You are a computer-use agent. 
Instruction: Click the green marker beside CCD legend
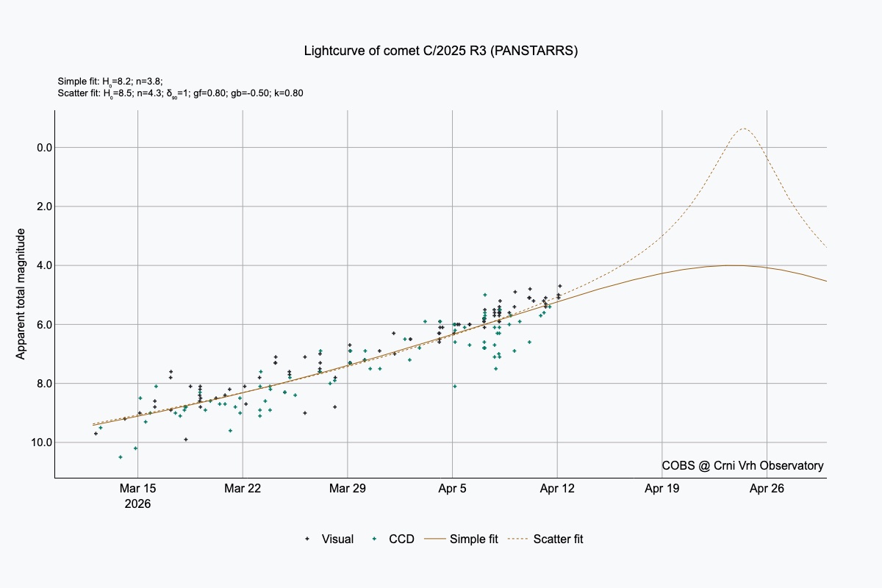(x=373, y=539)
